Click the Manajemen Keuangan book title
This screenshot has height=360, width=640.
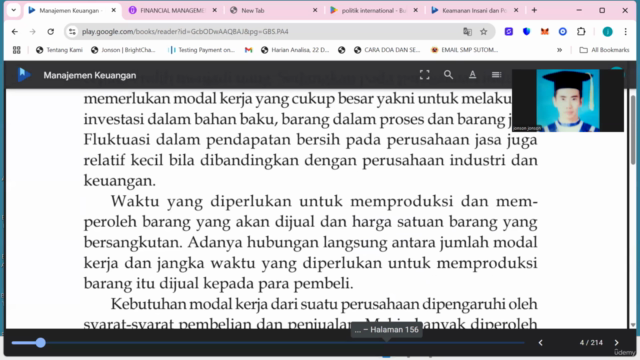90,76
